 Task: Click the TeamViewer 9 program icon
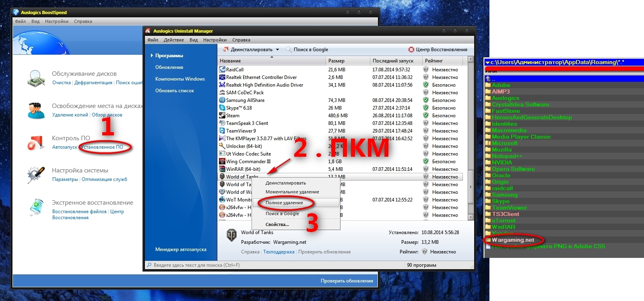point(222,131)
